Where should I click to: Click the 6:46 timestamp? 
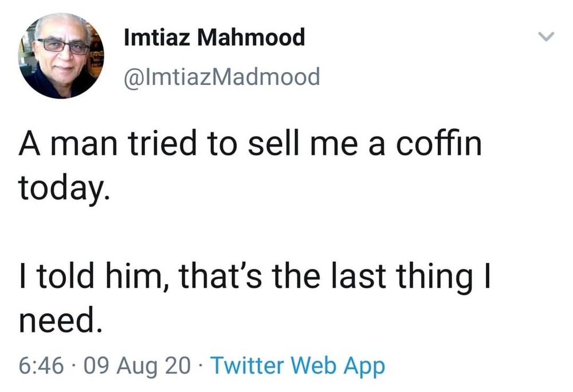[41, 365]
